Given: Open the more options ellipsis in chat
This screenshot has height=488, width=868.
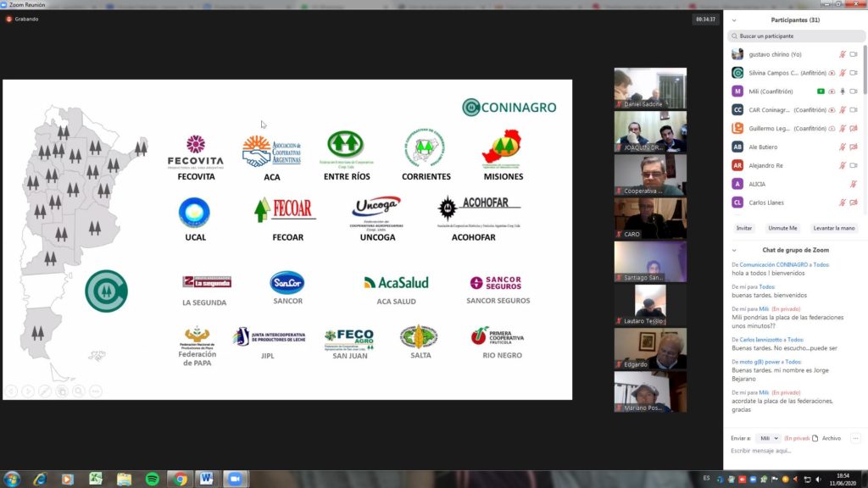Looking at the screenshot, I should (x=855, y=438).
